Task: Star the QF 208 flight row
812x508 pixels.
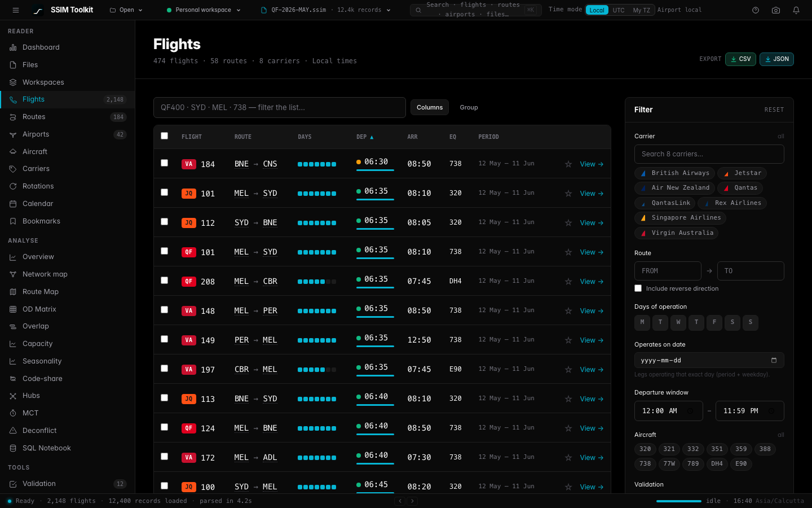Action: (568, 282)
